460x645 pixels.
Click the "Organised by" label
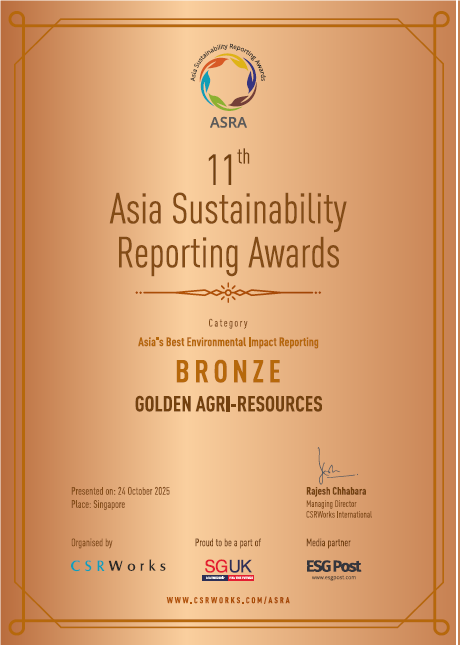pos(91,543)
